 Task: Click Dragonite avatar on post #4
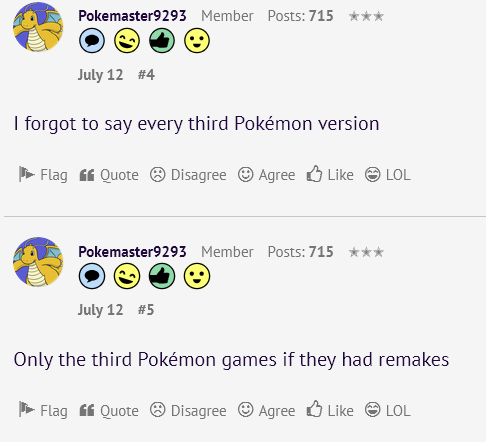point(38,27)
